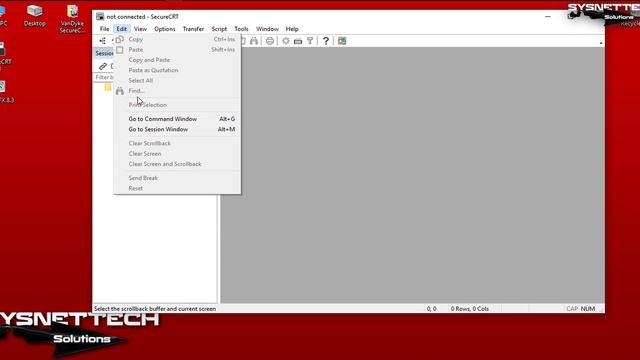Screen dimensions: 640x360
Task: Click the public-key assistant toolbar icon
Action: point(310,41)
